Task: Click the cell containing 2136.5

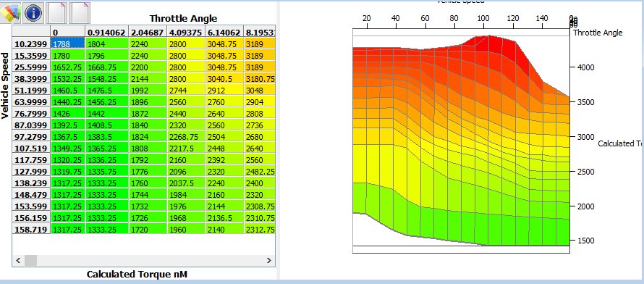Action: point(224,217)
